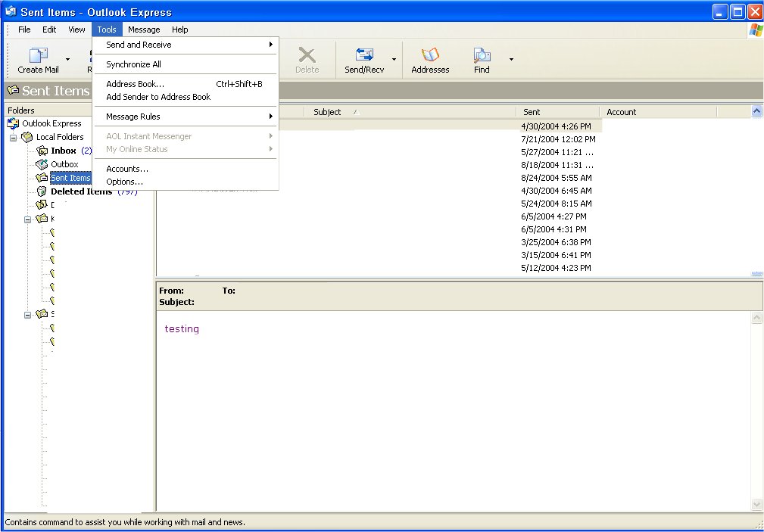
Task: Open the Create Mail stationery dropdown arrow
Action: click(x=67, y=60)
